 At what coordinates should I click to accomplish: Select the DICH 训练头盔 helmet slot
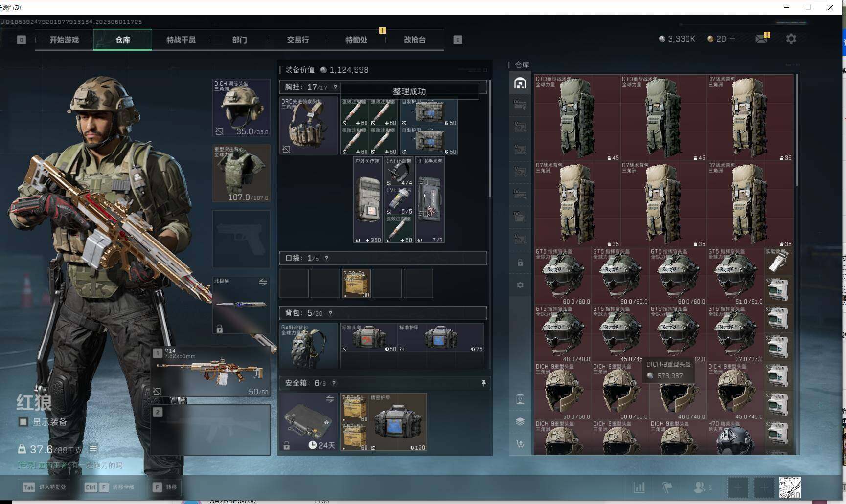[x=241, y=108]
